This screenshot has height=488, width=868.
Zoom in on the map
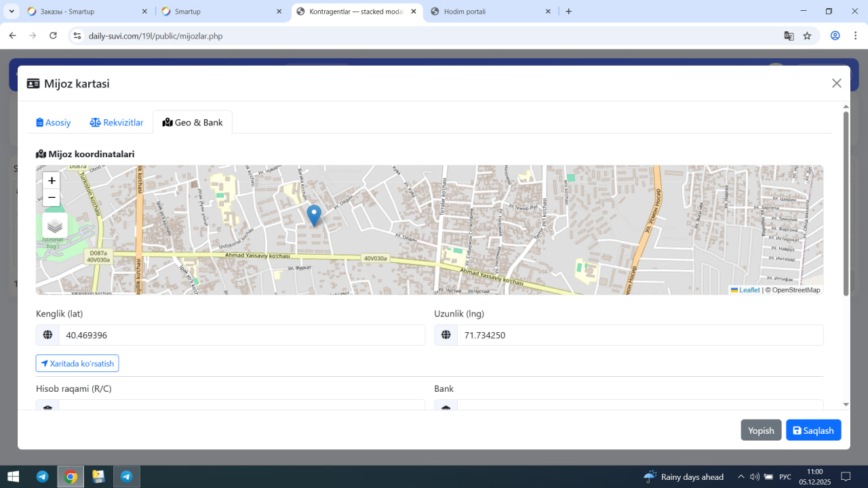click(x=52, y=180)
